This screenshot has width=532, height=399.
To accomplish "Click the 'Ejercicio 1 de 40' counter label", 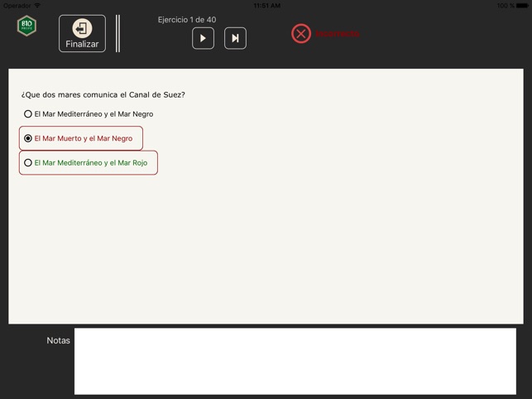I will point(187,20).
